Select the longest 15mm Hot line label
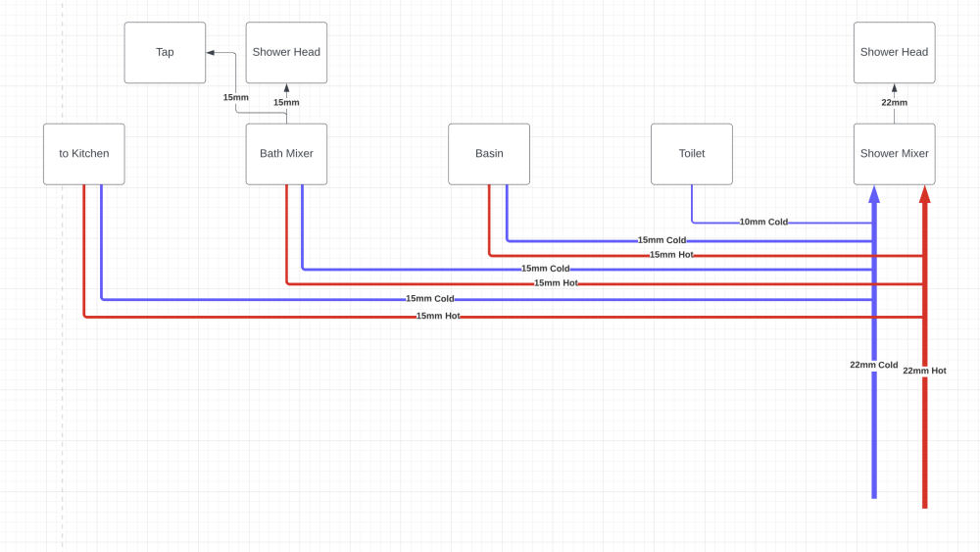 click(438, 317)
